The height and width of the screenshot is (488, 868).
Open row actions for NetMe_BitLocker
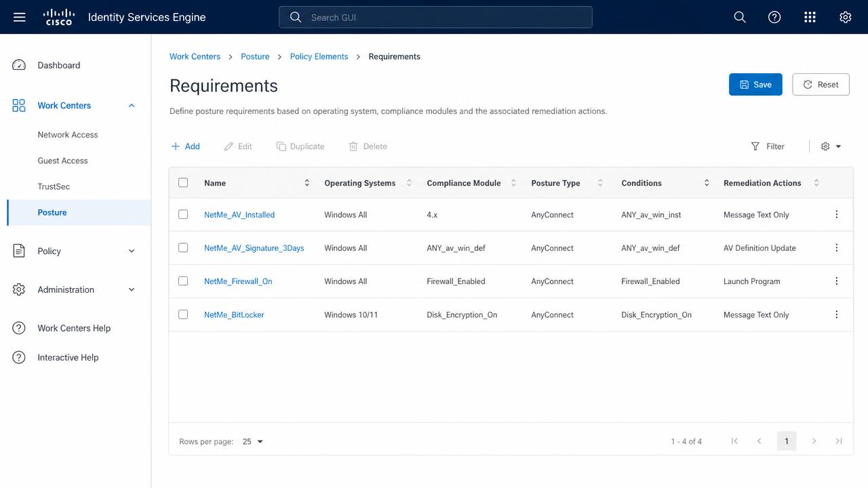pos(836,314)
